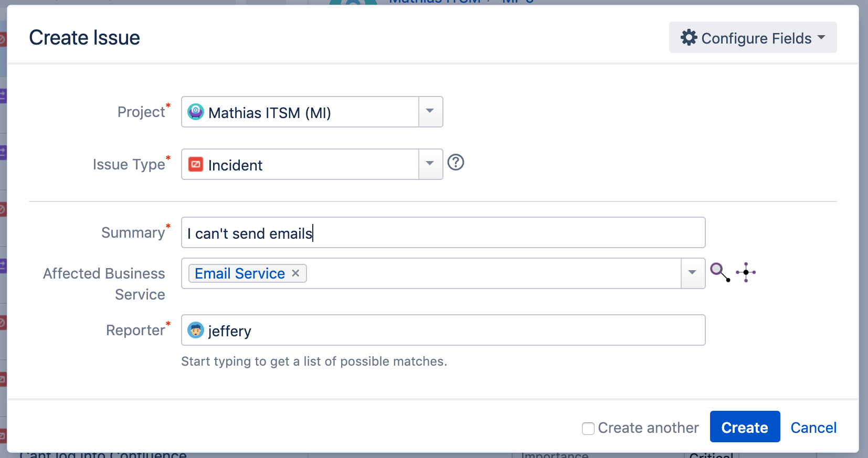This screenshot has height=458, width=868.
Task: Cancel the Create Issue dialog
Action: click(x=813, y=428)
